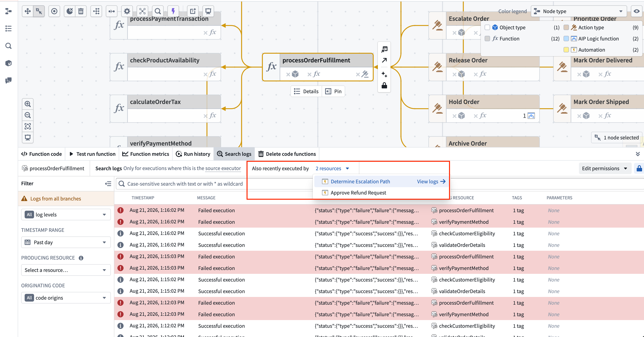This screenshot has width=644, height=337.
Task: Click the Delete code functions tab
Action: click(287, 154)
